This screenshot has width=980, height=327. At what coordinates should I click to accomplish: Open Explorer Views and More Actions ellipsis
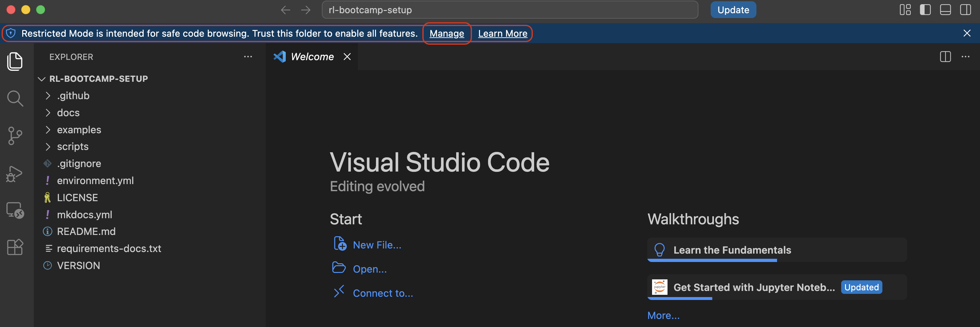click(248, 57)
